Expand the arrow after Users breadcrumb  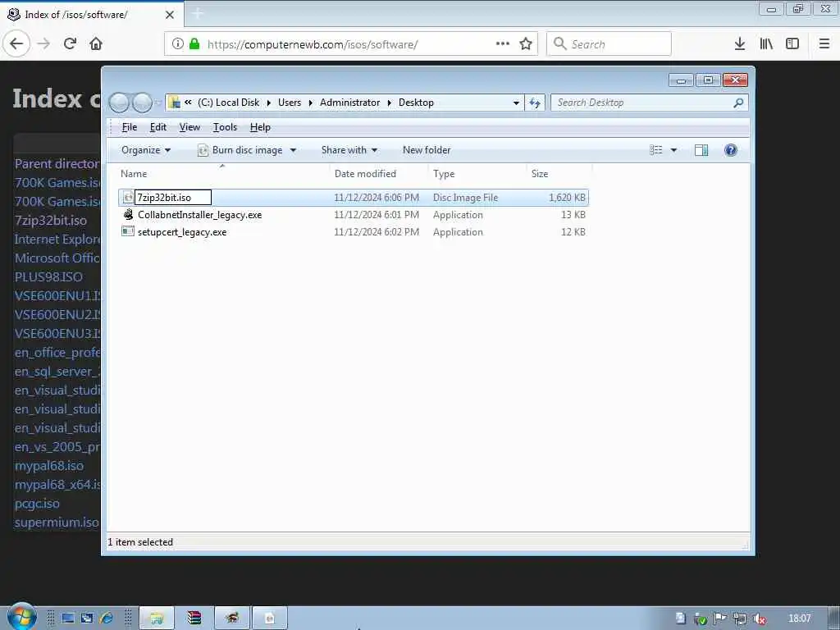click(310, 103)
